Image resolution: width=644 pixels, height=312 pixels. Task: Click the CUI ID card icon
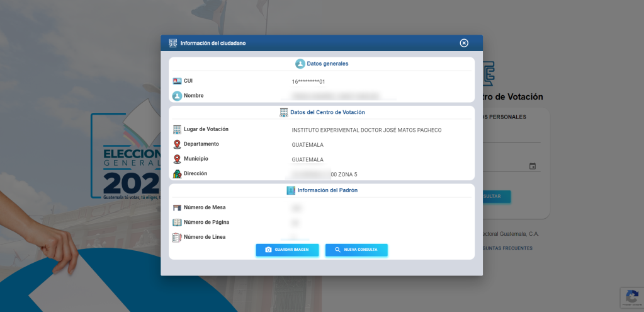pos(177,81)
